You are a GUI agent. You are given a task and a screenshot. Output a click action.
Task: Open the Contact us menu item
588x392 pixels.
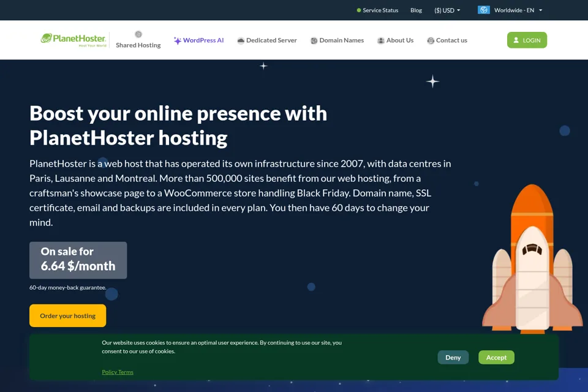(x=447, y=40)
